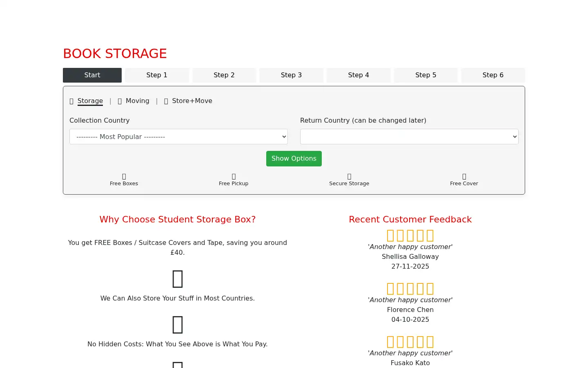The width and height of the screenshot is (588, 368).
Task: Go to the Step 3 tab
Action: pos(291,75)
